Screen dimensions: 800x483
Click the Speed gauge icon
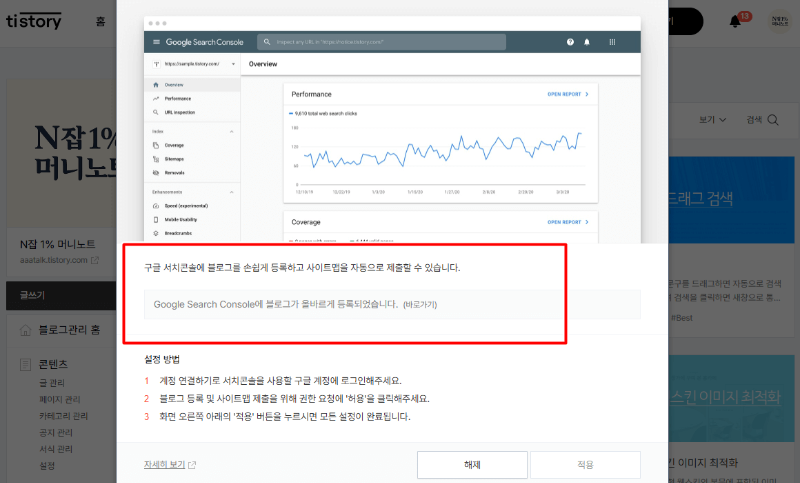[156, 206]
